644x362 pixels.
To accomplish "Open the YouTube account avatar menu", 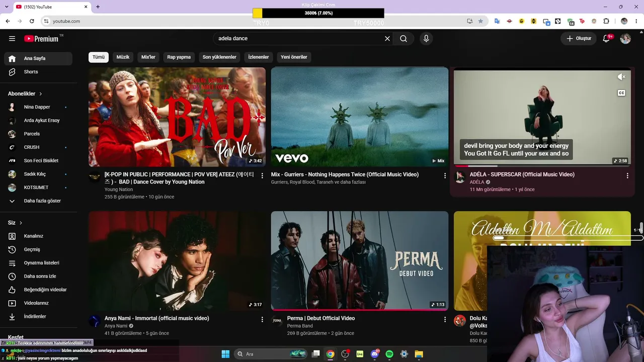I will [625, 39].
